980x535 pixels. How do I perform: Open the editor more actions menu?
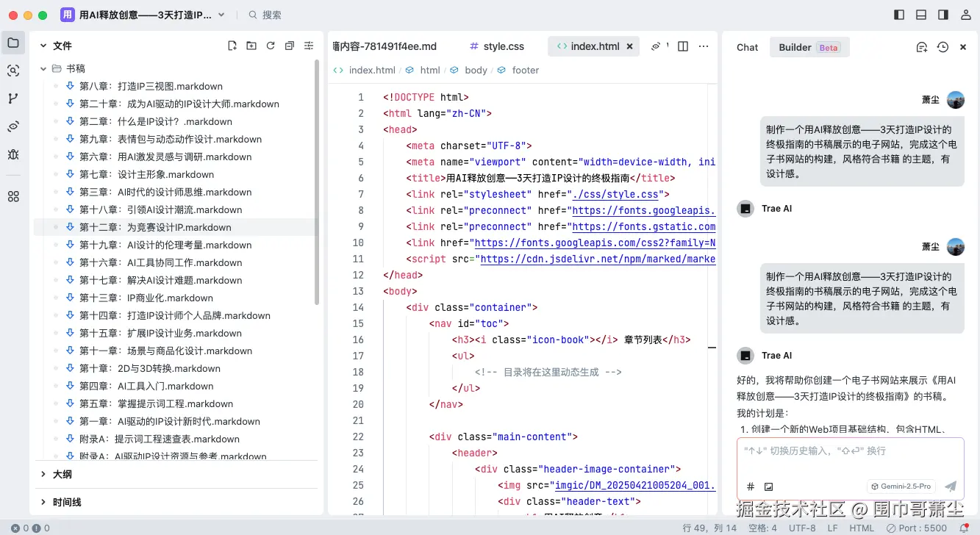pyautogui.click(x=704, y=46)
